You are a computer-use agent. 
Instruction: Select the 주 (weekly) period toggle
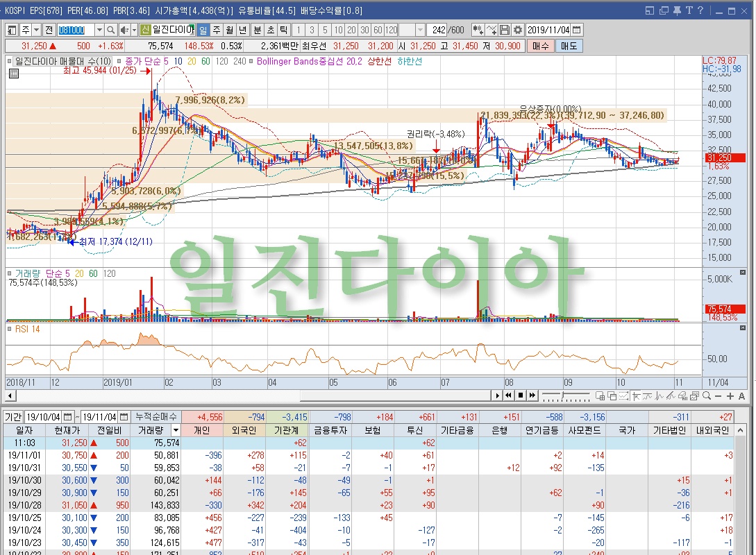tap(217, 30)
